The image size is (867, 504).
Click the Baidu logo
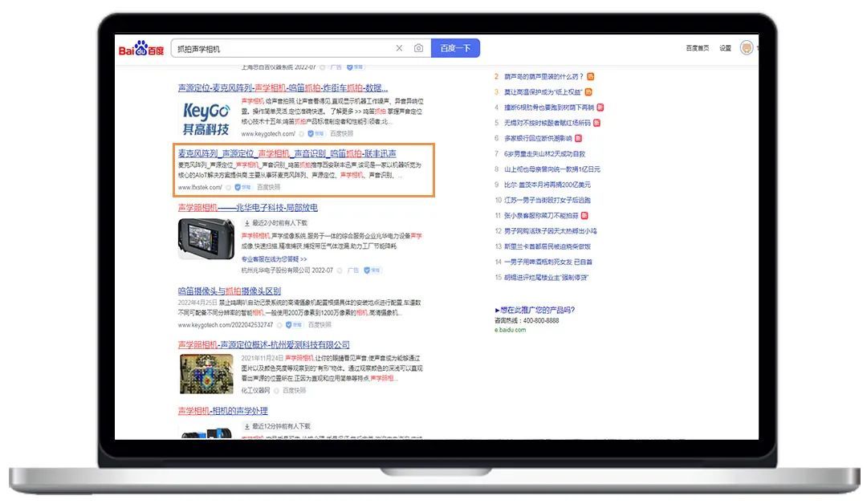click(x=142, y=50)
